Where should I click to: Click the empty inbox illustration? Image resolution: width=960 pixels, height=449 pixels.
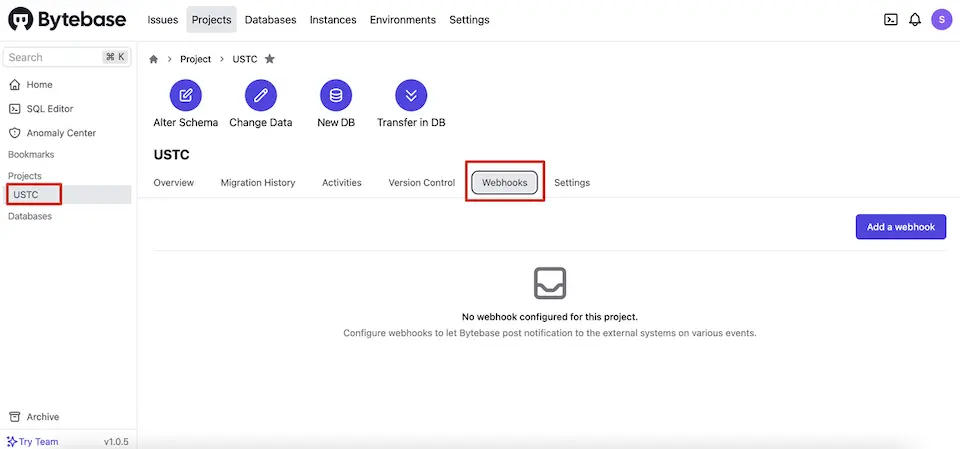550,283
